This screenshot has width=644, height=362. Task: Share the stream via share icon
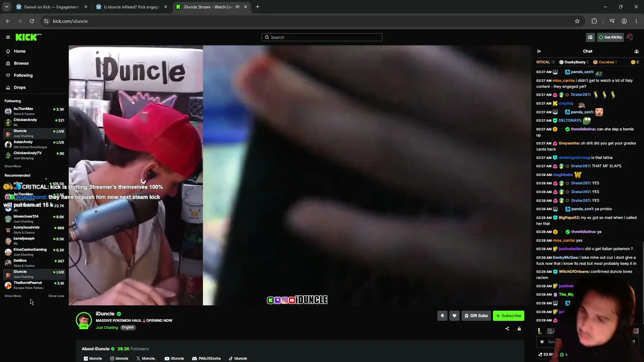point(507,329)
